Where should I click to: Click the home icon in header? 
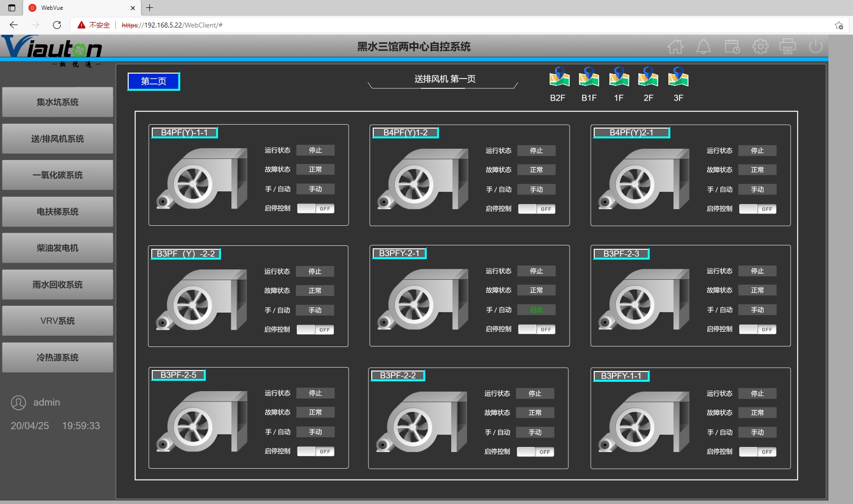click(675, 47)
